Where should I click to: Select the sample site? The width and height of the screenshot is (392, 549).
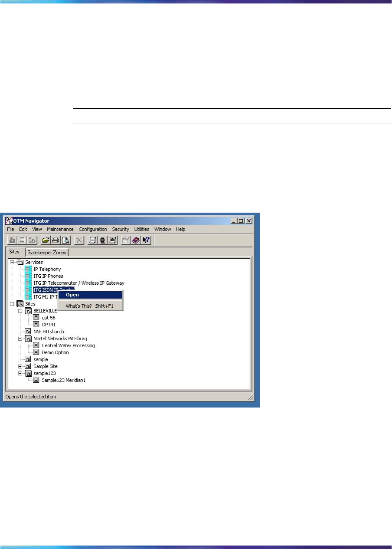(41, 359)
